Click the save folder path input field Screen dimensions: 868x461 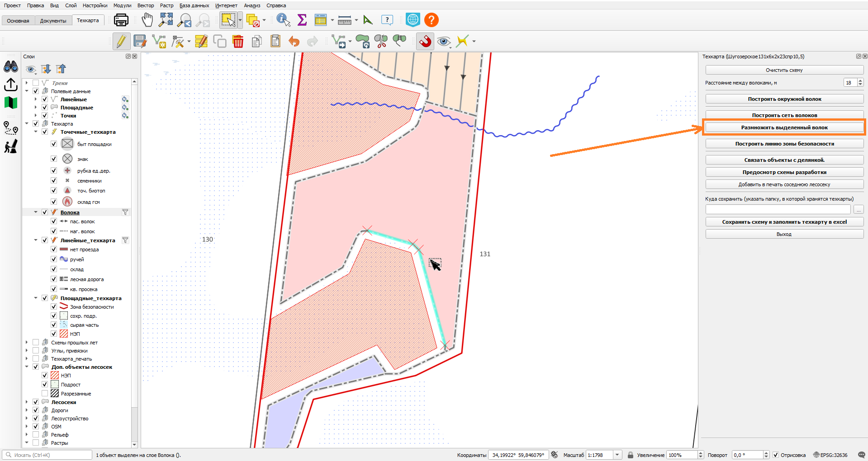(x=778, y=210)
